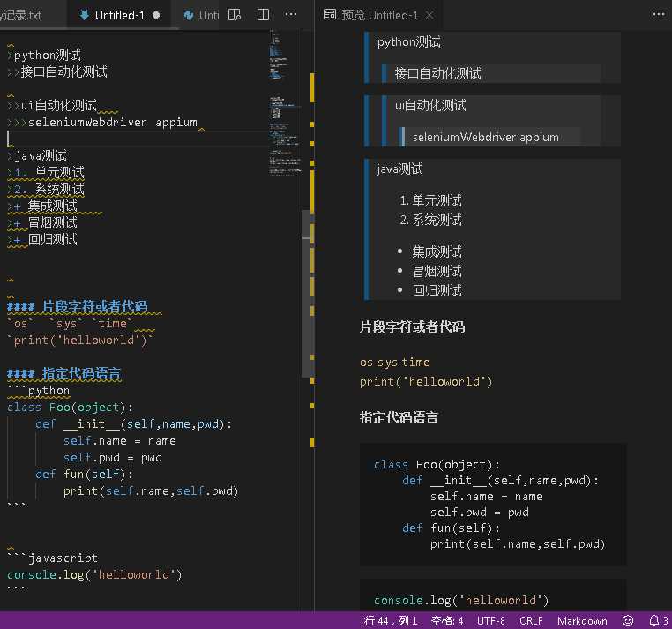Click the split editor icon
The image size is (672, 629).
(x=263, y=15)
